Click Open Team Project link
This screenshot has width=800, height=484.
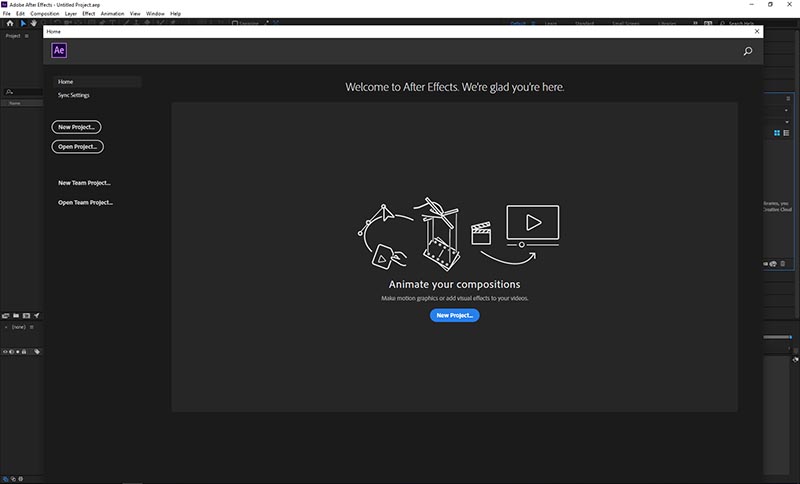[x=85, y=202]
